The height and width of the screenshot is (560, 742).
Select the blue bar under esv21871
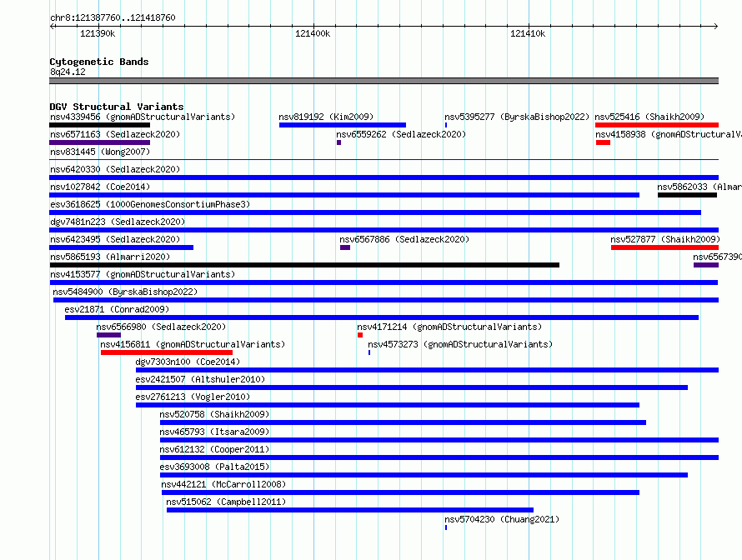tap(382, 317)
